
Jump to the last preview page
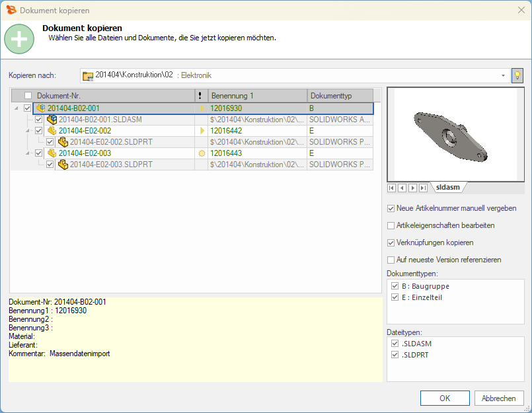(x=423, y=188)
